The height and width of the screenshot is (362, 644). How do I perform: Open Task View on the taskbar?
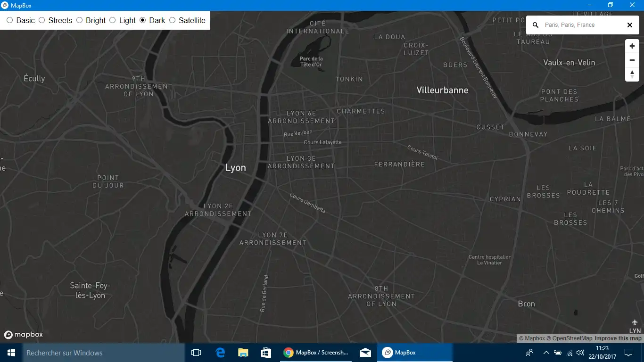point(196,353)
